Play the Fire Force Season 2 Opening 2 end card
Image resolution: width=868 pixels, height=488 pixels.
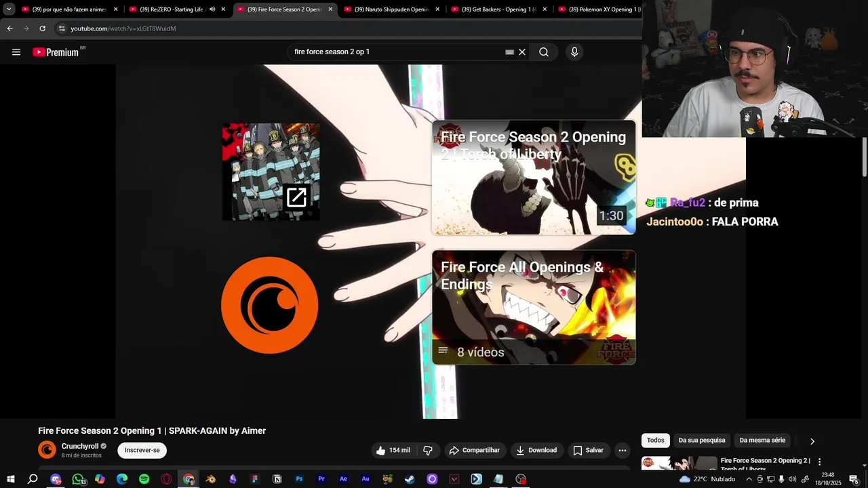[534, 178]
